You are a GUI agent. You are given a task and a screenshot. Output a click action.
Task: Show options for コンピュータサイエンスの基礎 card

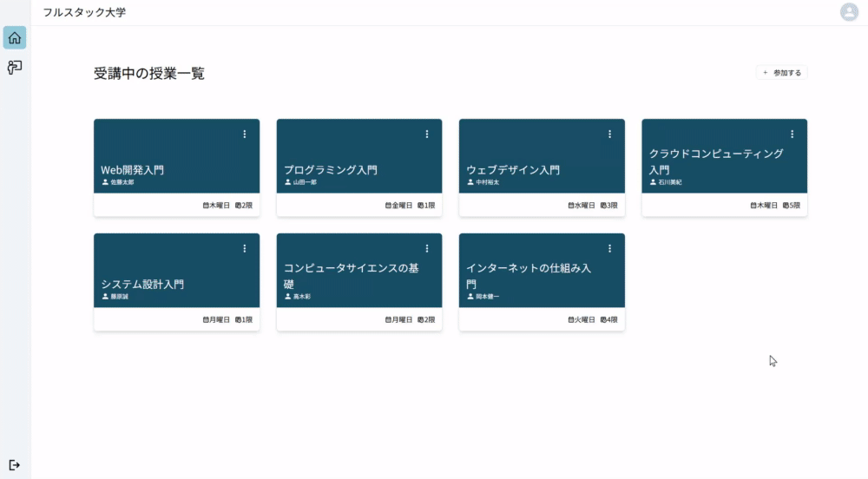tap(427, 248)
